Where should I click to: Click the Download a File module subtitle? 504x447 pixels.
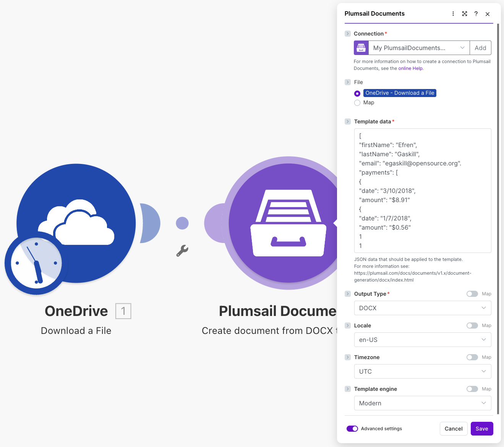click(76, 331)
